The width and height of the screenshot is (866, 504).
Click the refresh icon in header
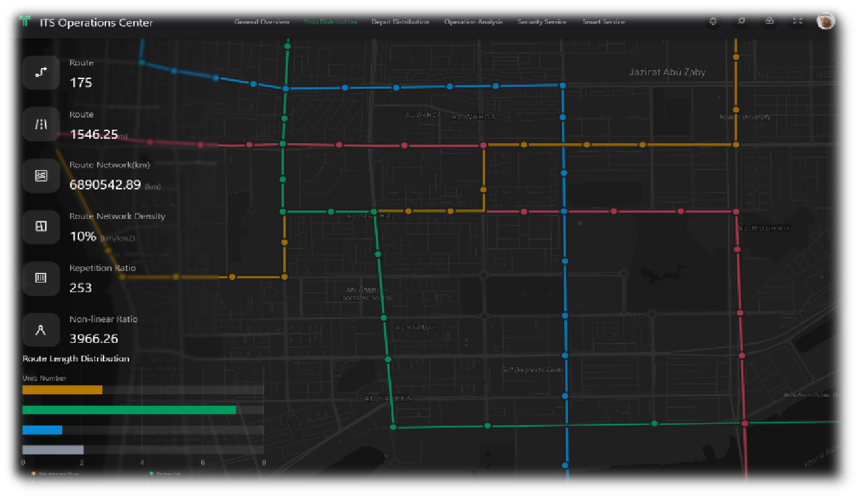pos(741,21)
